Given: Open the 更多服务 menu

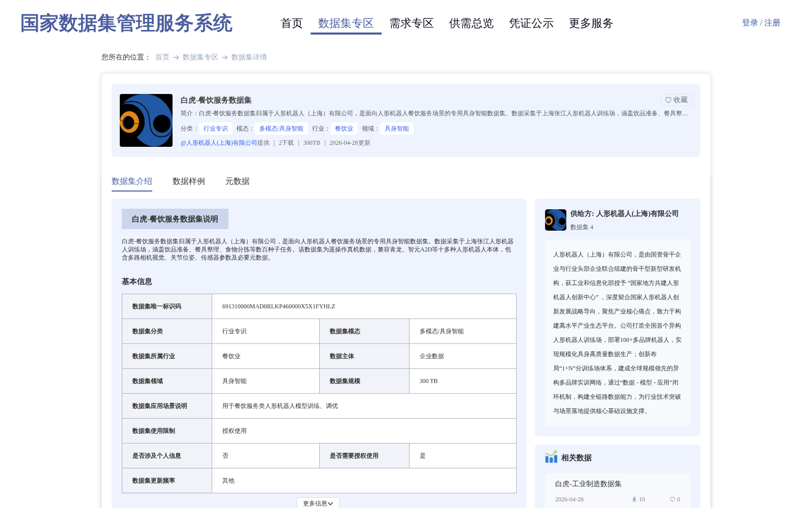Looking at the screenshot, I should (x=591, y=23).
